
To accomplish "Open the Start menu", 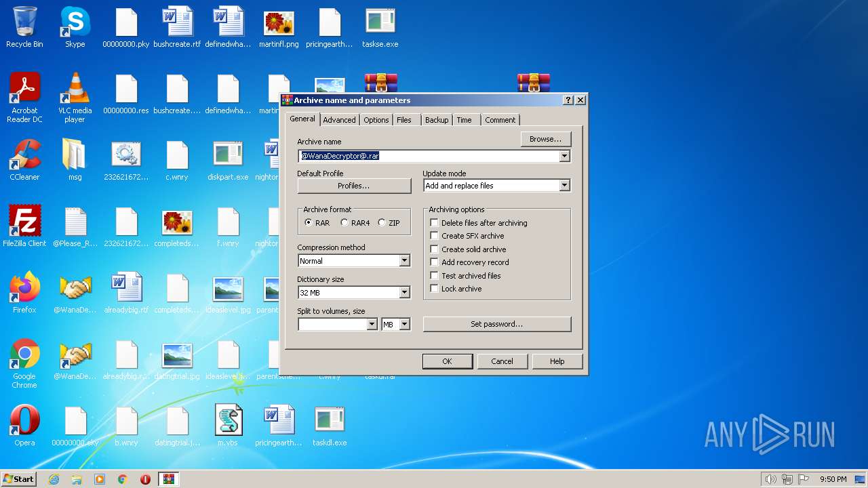I will point(18,479).
